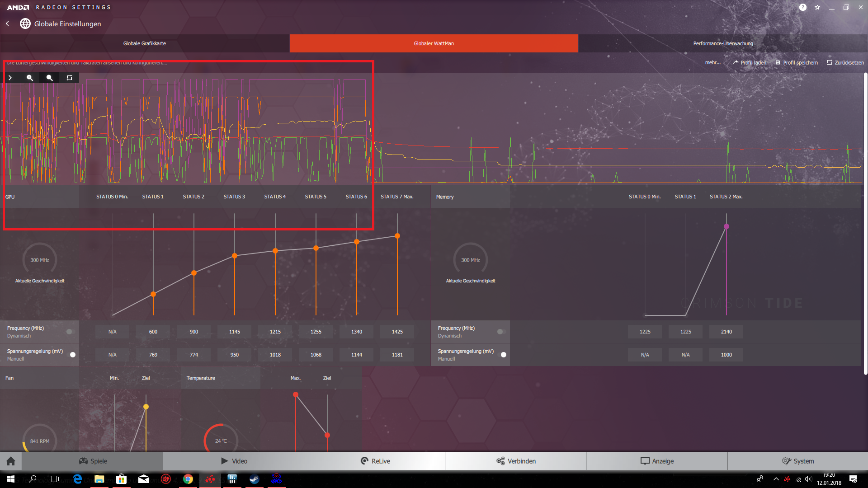Zoom out of the WattMan graph

[x=50, y=78]
